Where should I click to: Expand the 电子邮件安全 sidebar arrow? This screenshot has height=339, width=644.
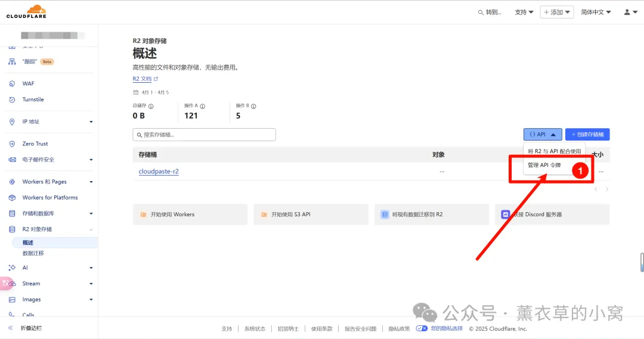point(91,160)
